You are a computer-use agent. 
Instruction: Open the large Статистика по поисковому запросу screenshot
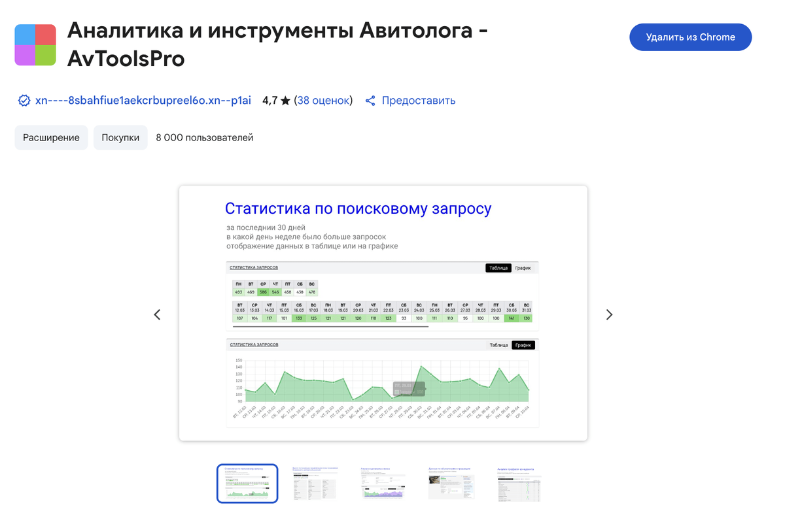[x=383, y=313]
